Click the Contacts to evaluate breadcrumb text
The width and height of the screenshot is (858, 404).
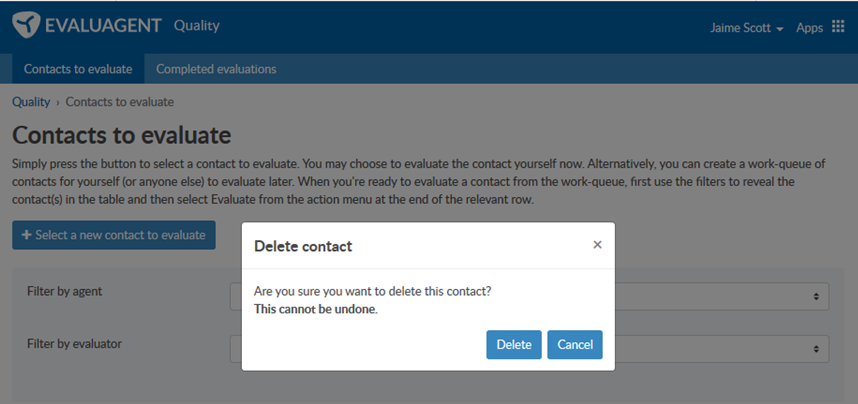coord(120,102)
